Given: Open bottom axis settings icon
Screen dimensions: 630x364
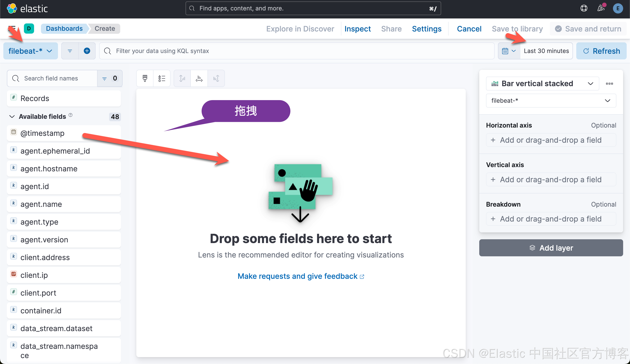Looking at the screenshot, I should (199, 78).
